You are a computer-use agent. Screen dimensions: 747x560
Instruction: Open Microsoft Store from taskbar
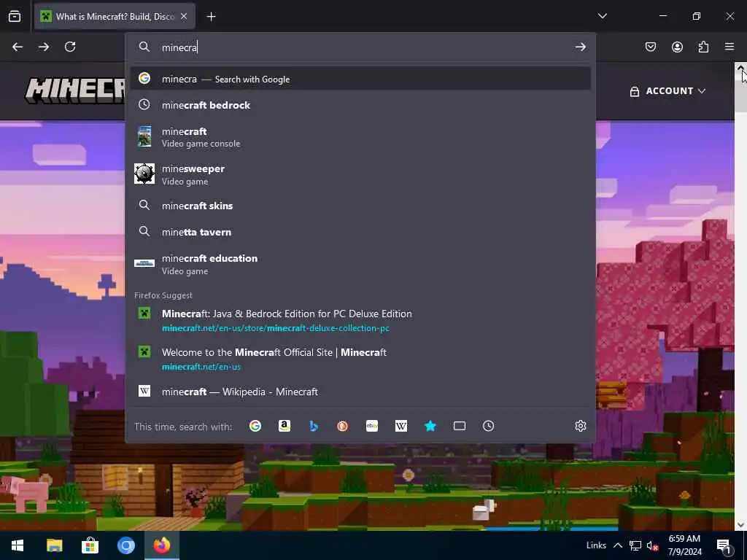tap(90, 545)
